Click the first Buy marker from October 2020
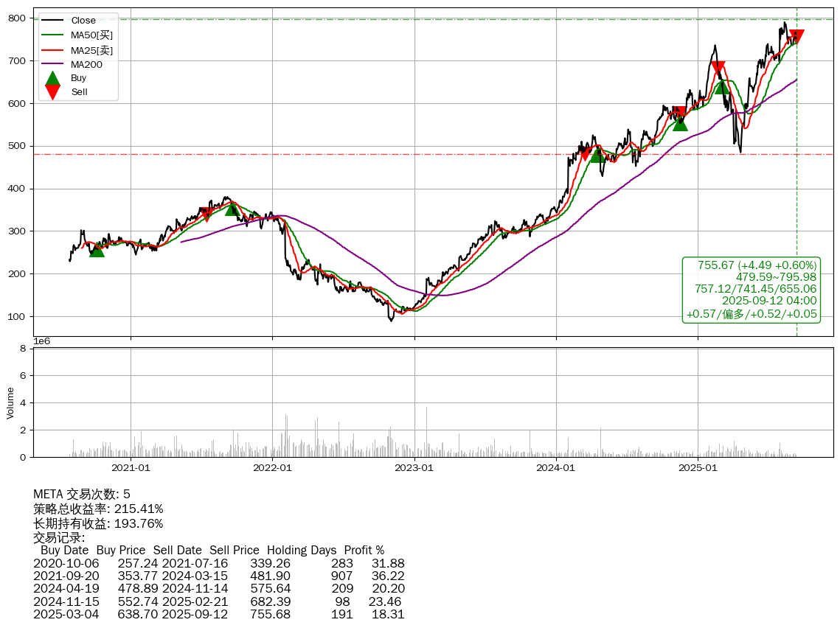The image size is (840, 628). 97,250
